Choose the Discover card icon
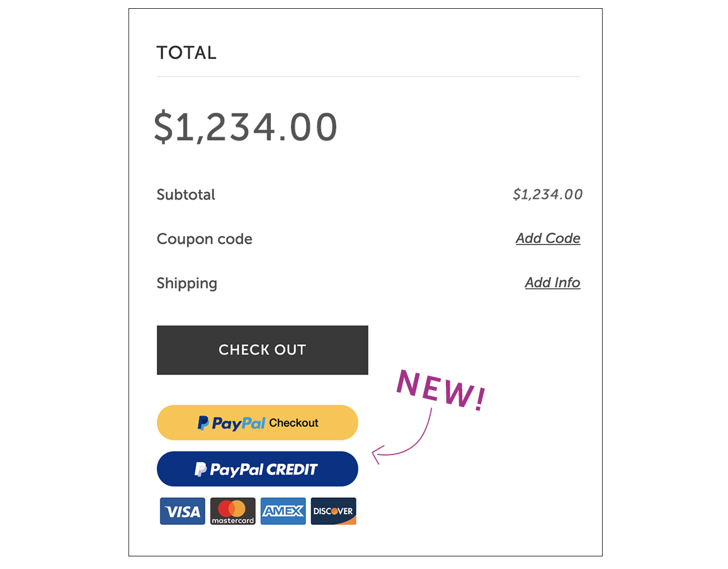728x569 pixels. [333, 511]
